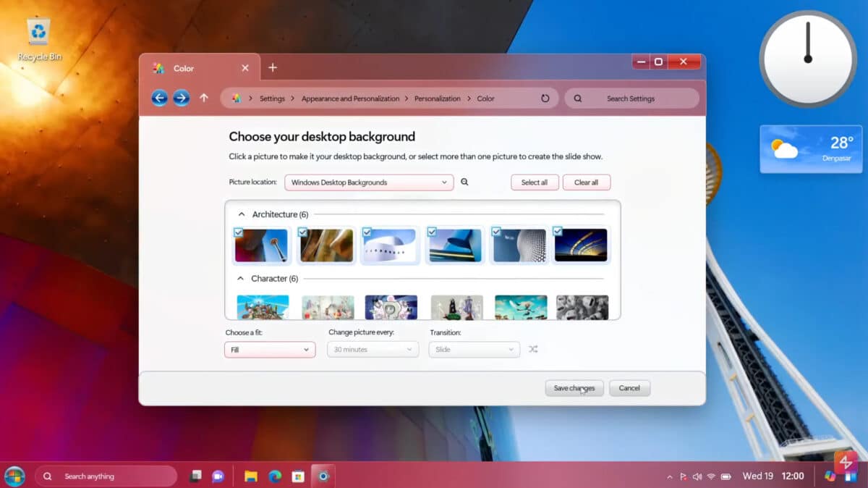Open the Picture location dropdown
This screenshot has width=868, height=488.
368,182
